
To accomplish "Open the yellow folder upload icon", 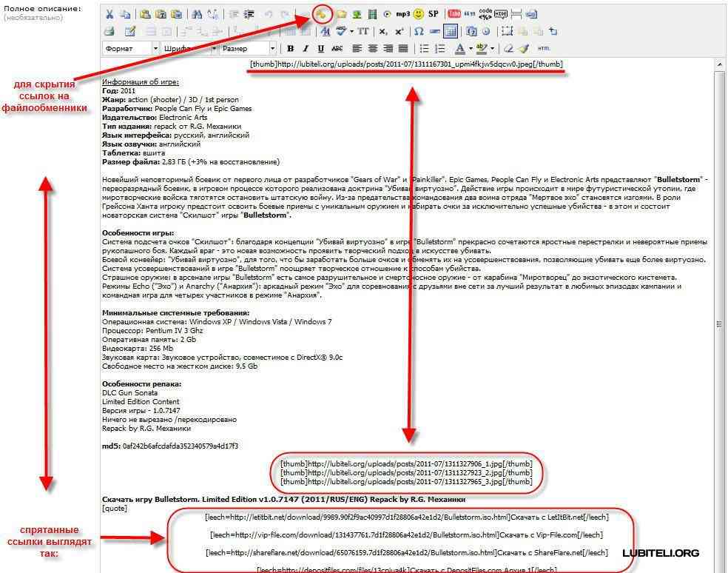I will (x=342, y=14).
